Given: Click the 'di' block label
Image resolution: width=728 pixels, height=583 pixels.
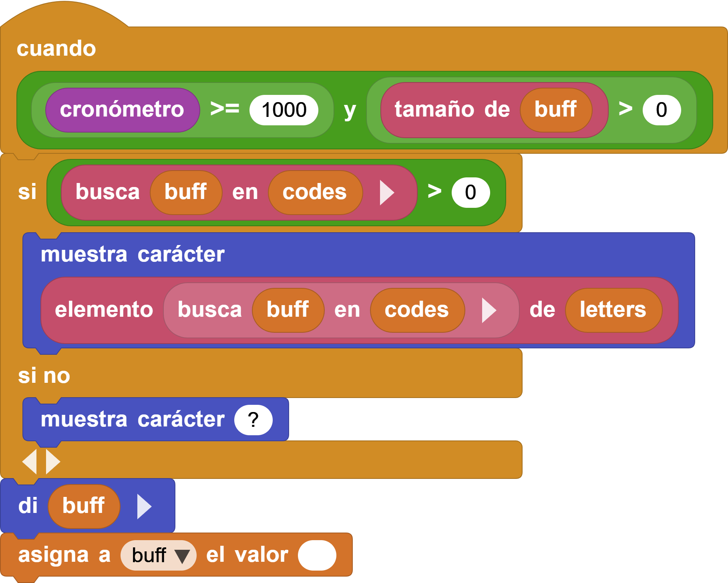Looking at the screenshot, I should (x=28, y=506).
